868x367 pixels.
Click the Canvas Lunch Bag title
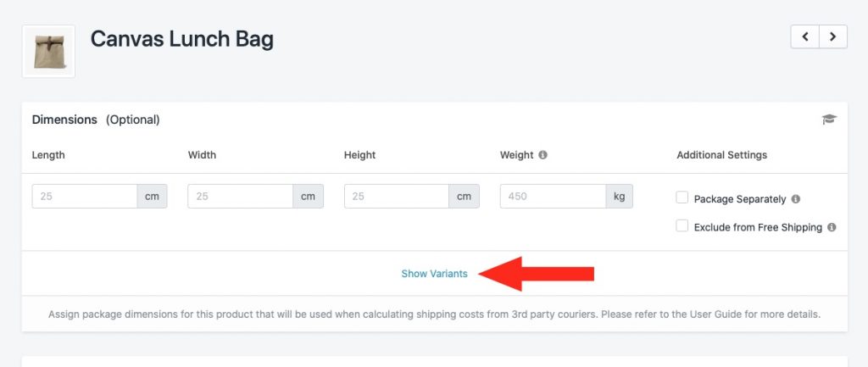181,39
